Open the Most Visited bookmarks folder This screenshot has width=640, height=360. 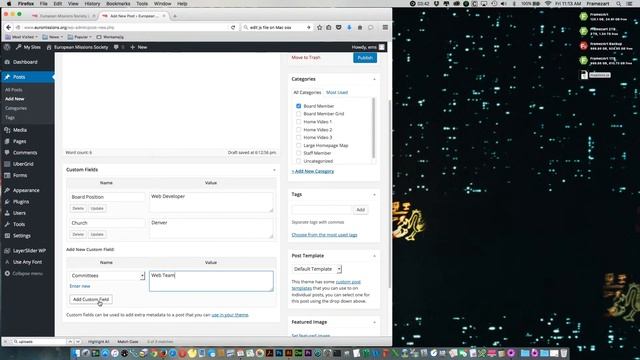pyautogui.click(x=22, y=37)
